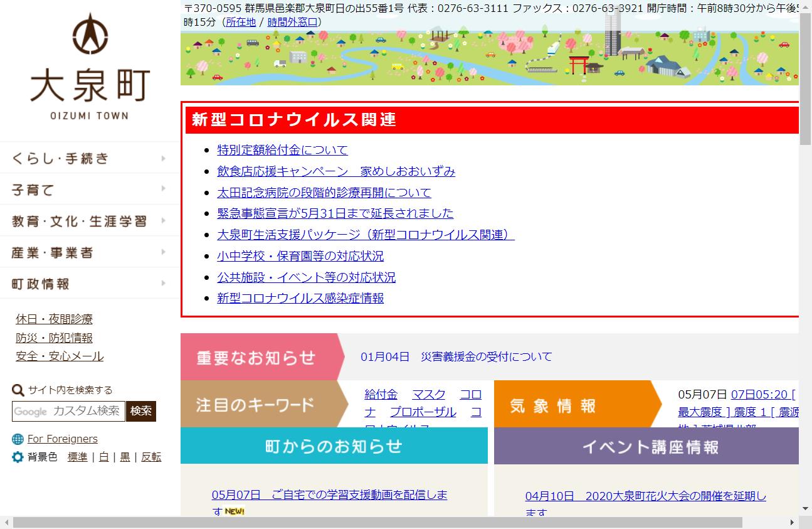This screenshot has height=529, width=812.
Task: Click the gear icon next to 背景色
Action: pyautogui.click(x=17, y=457)
